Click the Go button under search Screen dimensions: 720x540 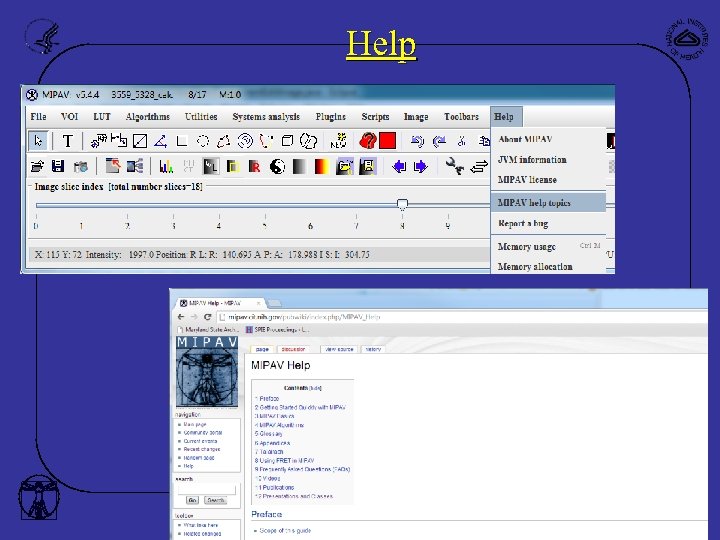(192, 500)
